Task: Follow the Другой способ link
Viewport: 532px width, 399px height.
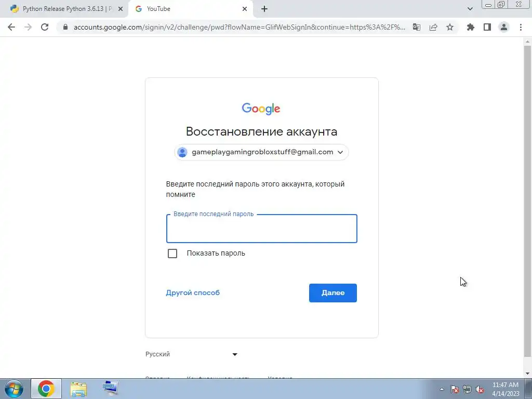Action: click(193, 292)
